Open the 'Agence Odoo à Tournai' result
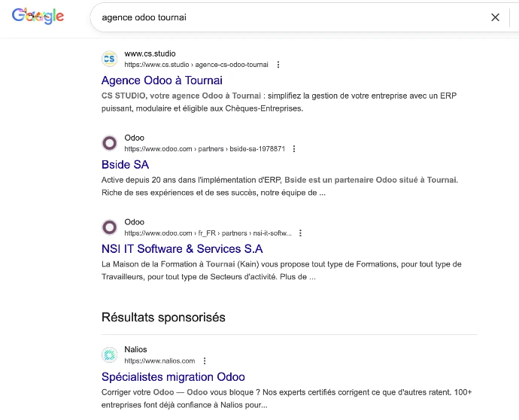The width and height of the screenshot is (519, 420). pos(162,81)
